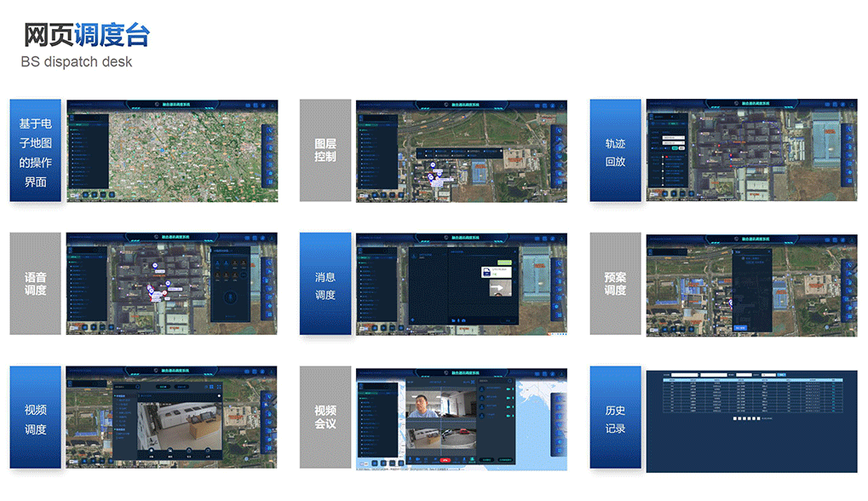
Task: Toggle the green switch in track playback panel
Action: click(x=674, y=147)
